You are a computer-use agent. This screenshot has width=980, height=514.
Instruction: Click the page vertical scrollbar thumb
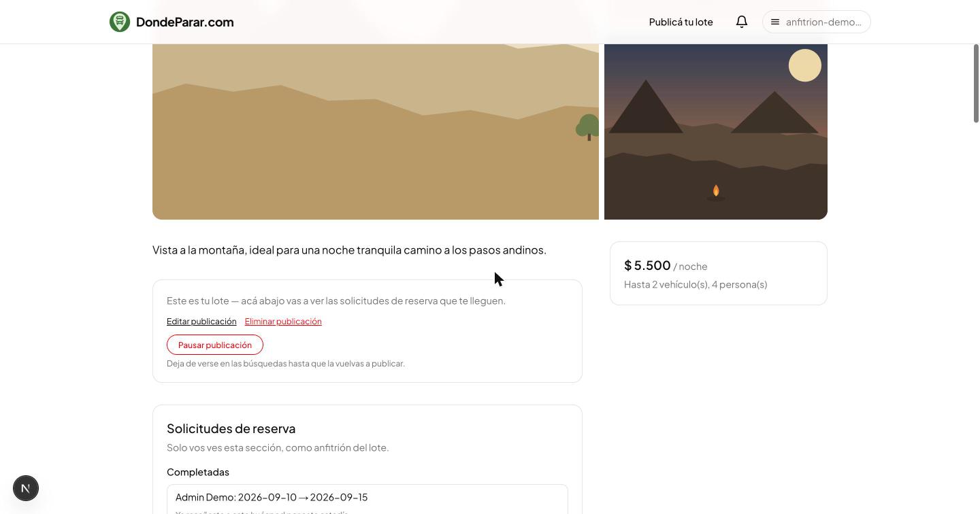point(976,83)
